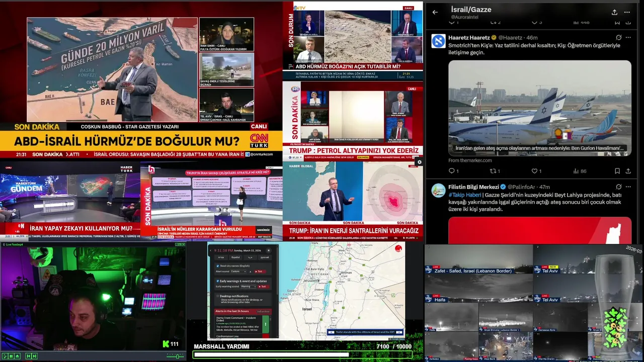Click the pause button in Live Feed player
644x362 pixels.
(x=11, y=356)
